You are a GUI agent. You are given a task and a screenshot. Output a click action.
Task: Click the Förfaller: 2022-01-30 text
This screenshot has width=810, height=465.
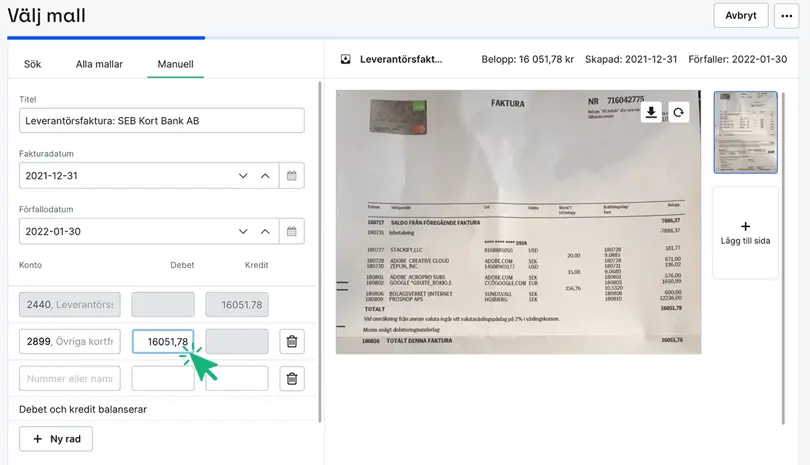tap(738, 59)
